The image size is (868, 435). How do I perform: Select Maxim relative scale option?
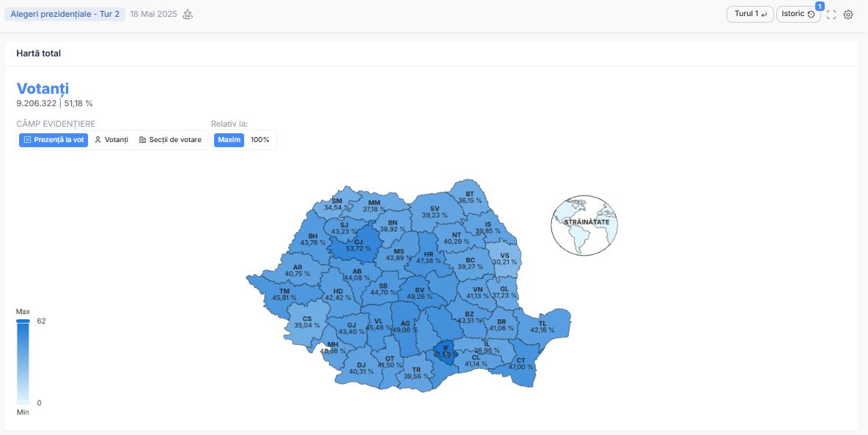point(229,140)
